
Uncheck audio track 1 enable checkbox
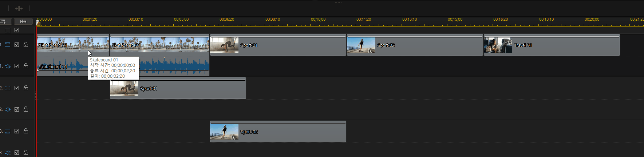tap(17, 66)
